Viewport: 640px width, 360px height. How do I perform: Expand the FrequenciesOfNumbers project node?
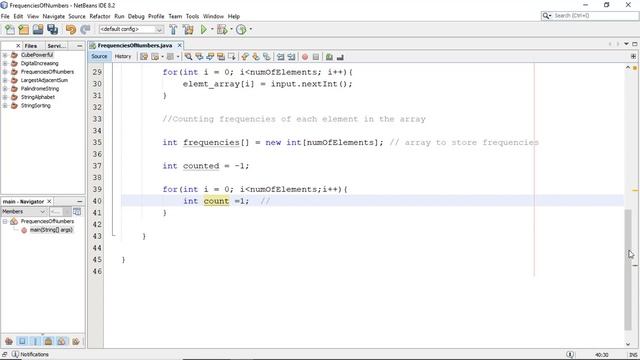tap(5, 72)
